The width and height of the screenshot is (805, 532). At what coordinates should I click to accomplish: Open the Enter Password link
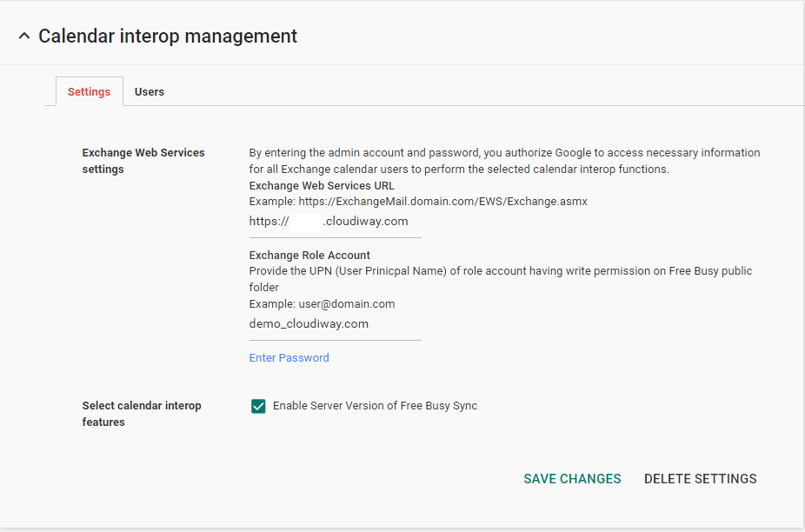tap(289, 358)
